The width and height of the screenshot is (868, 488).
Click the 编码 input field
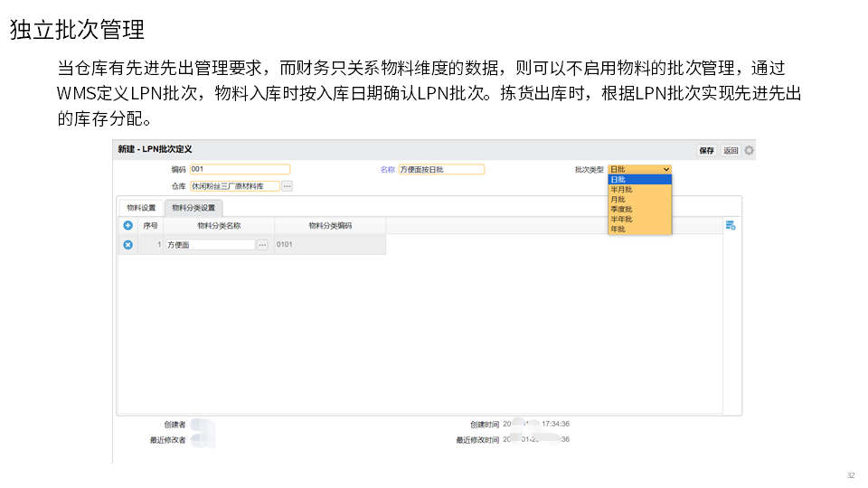[240, 169]
